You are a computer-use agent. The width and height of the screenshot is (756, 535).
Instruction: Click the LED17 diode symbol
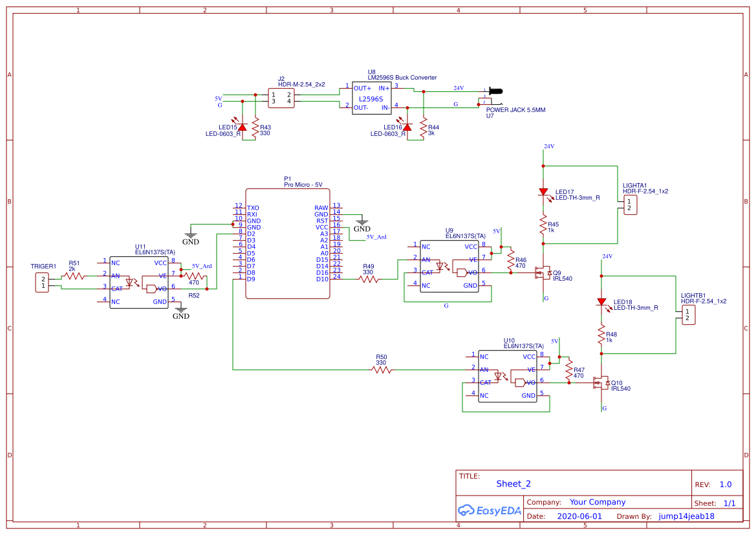click(544, 192)
